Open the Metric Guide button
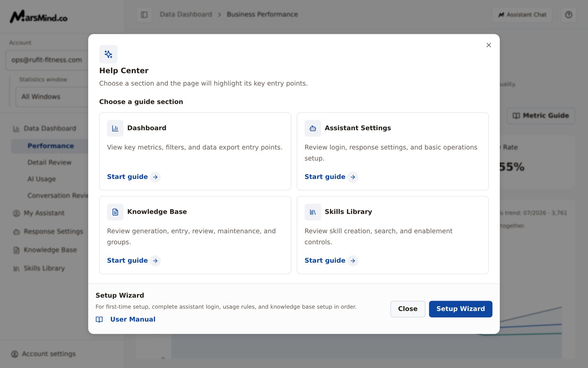 (541, 116)
